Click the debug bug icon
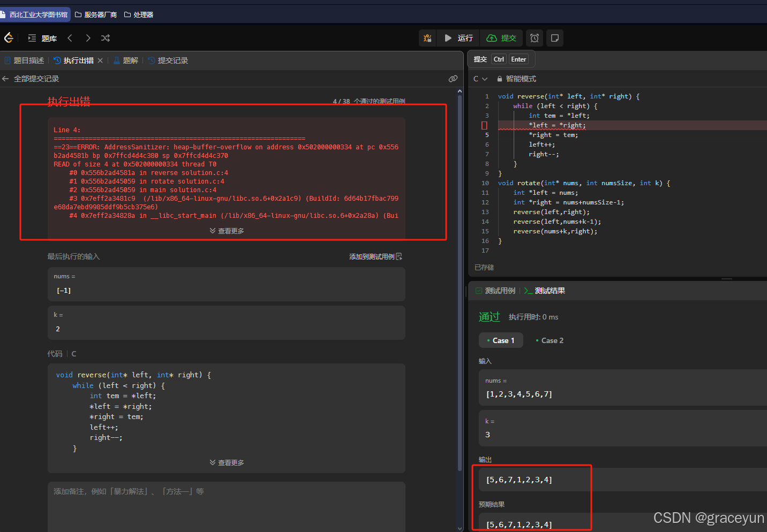The width and height of the screenshot is (767, 532). pyautogui.click(x=427, y=38)
